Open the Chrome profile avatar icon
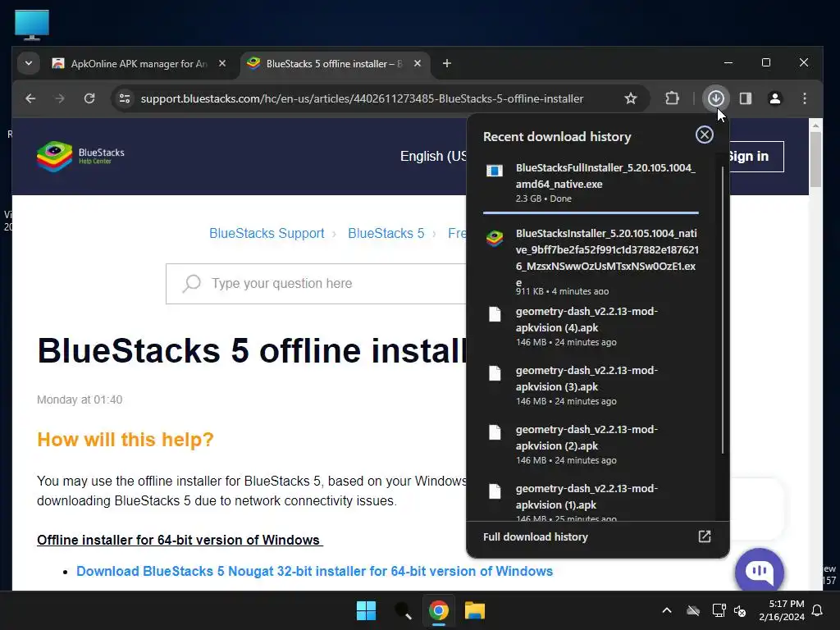This screenshot has height=630, width=840. (774, 98)
